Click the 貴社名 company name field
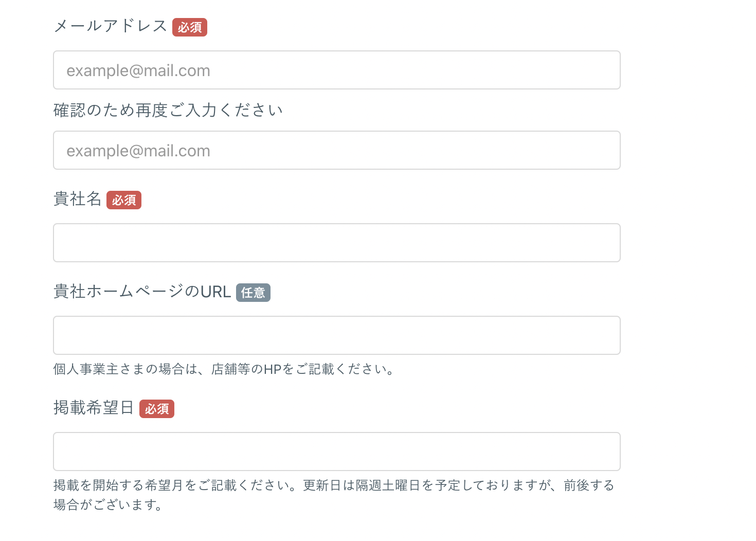The height and width of the screenshot is (541, 756). [336, 243]
